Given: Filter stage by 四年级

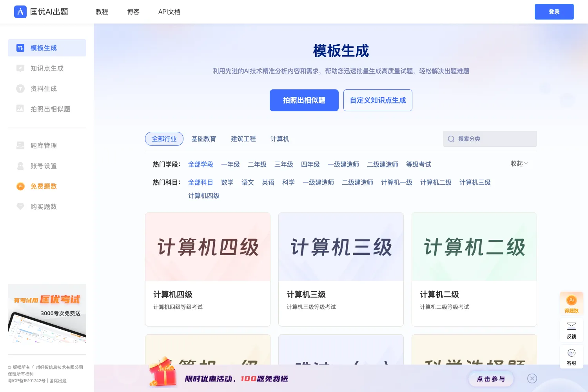Looking at the screenshot, I should point(310,164).
